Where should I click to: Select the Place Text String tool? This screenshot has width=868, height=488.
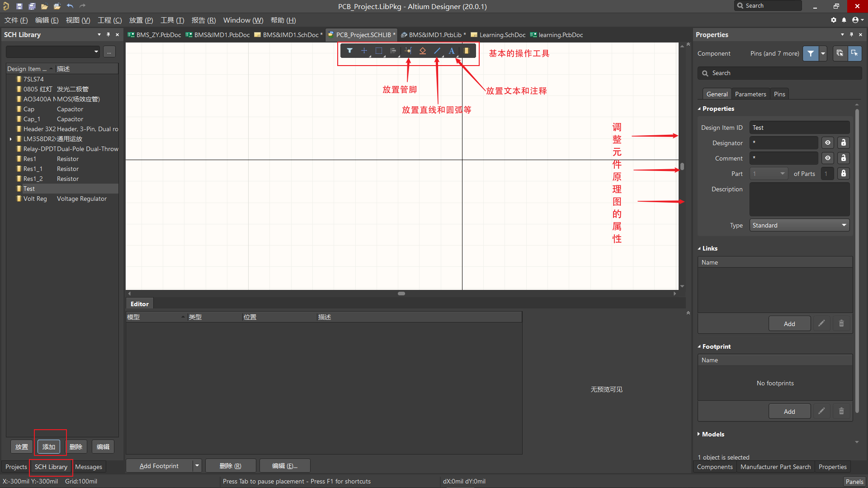click(452, 51)
